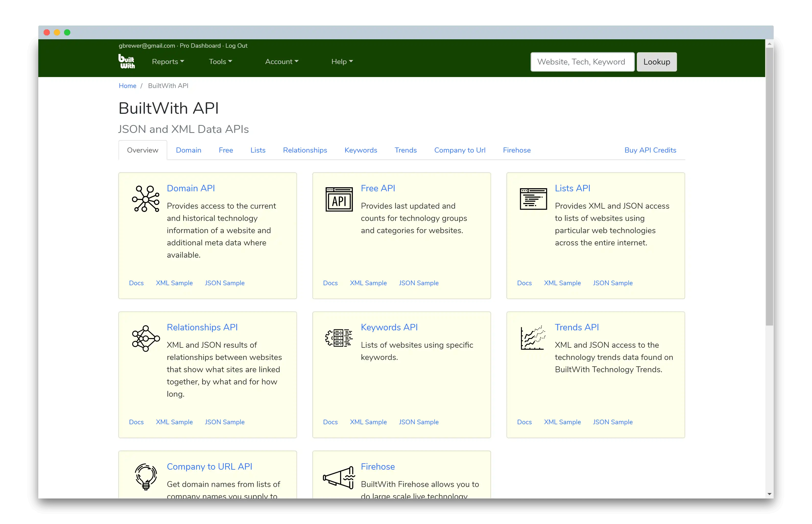Image resolution: width=812 pixels, height=524 pixels.
Task: Switch to the Relationships tab
Action: click(x=305, y=150)
